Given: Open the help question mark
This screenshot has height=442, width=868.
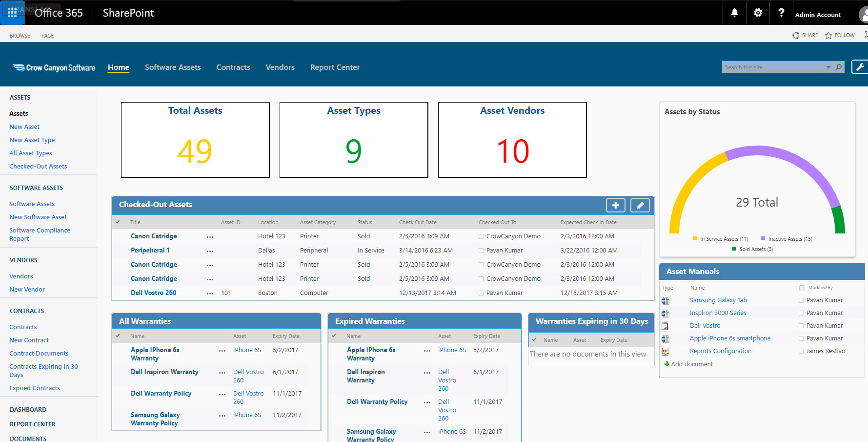Looking at the screenshot, I should click(781, 13).
